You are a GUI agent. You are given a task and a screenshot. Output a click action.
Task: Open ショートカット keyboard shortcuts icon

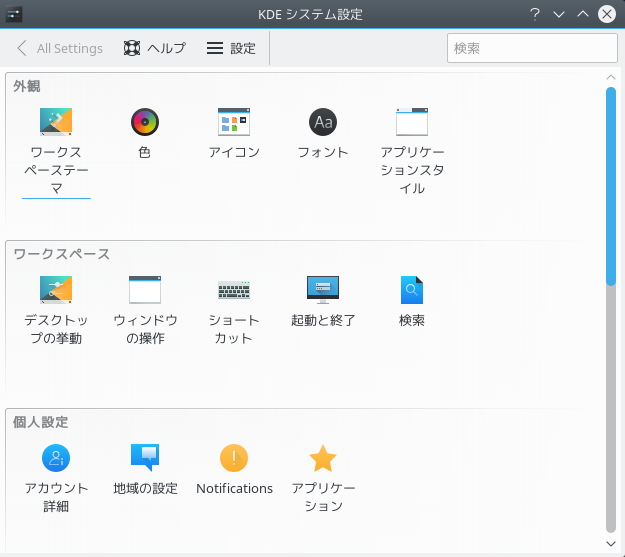pyautogui.click(x=234, y=290)
